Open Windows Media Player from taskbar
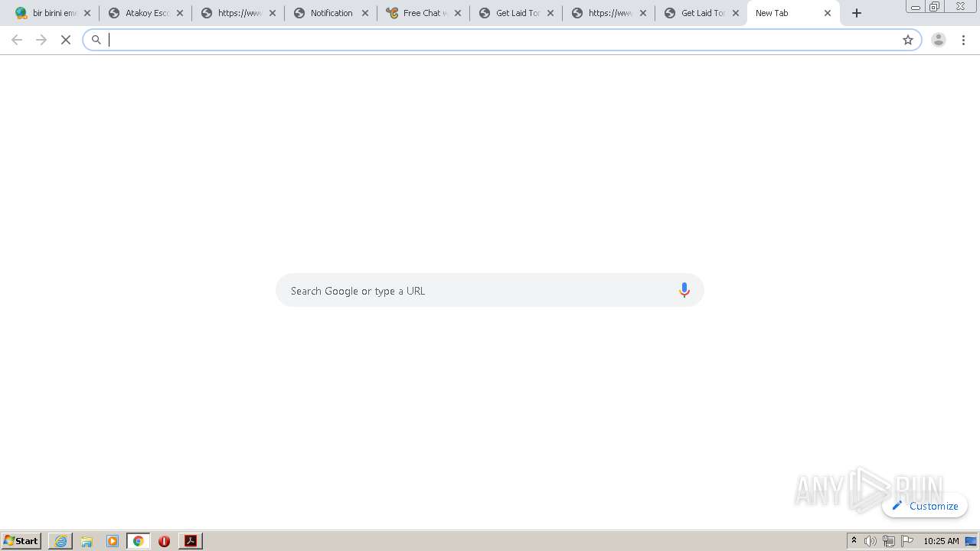Screen dimensions: 980x551 point(113,541)
